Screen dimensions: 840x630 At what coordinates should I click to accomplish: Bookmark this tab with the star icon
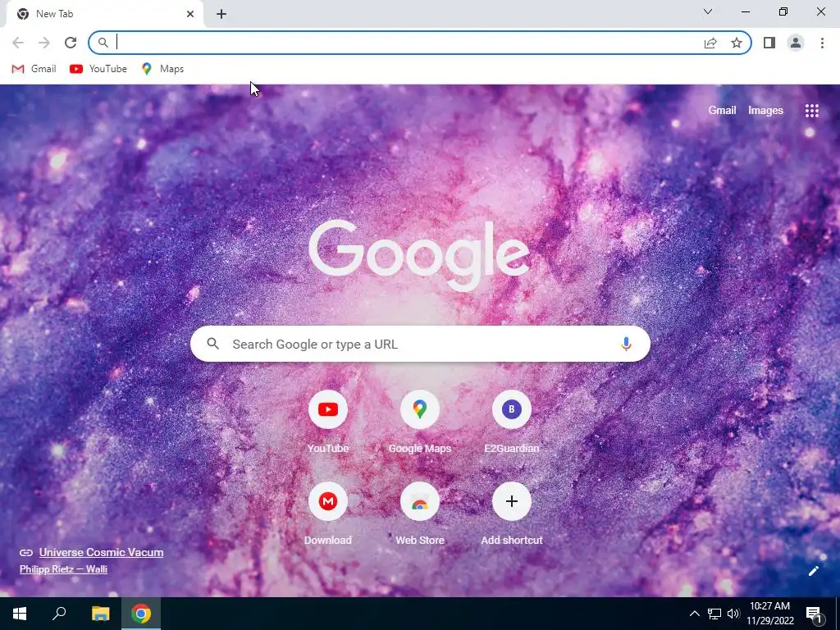point(737,43)
